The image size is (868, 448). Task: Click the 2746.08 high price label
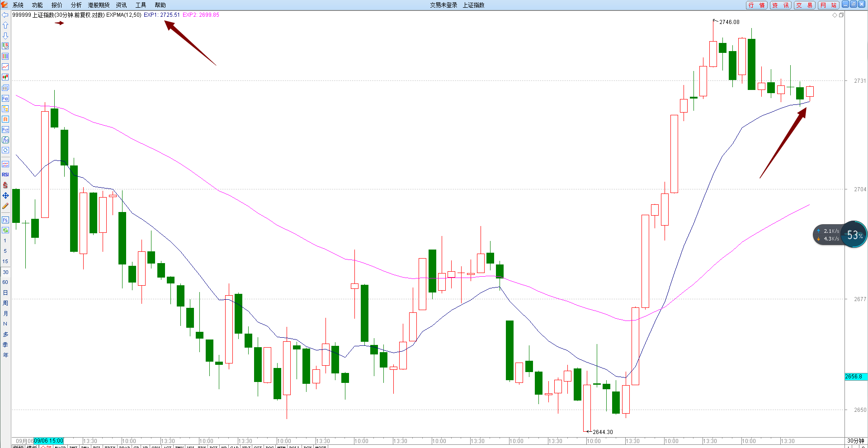tap(729, 22)
